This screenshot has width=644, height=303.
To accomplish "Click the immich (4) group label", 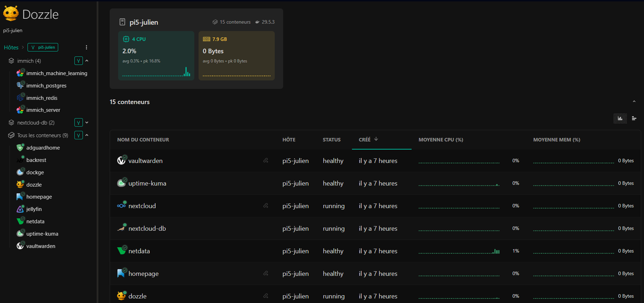I will coord(29,61).
